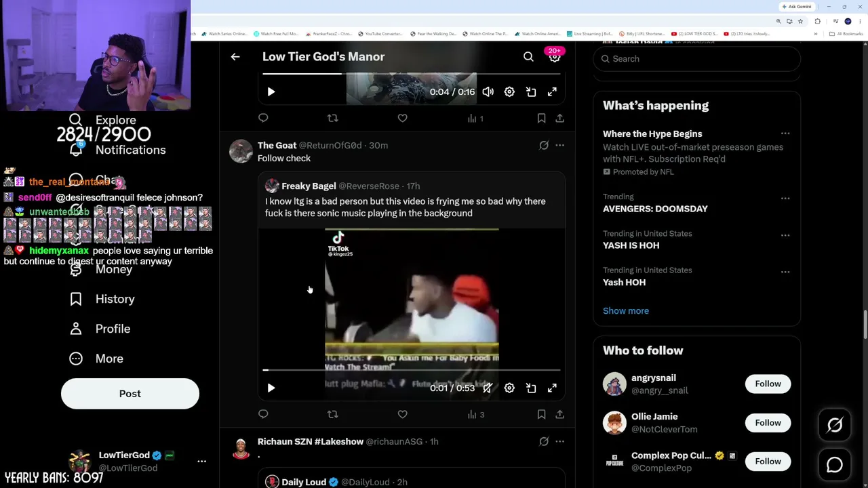Open more options for Where the Hype Begins

(785, 134)
